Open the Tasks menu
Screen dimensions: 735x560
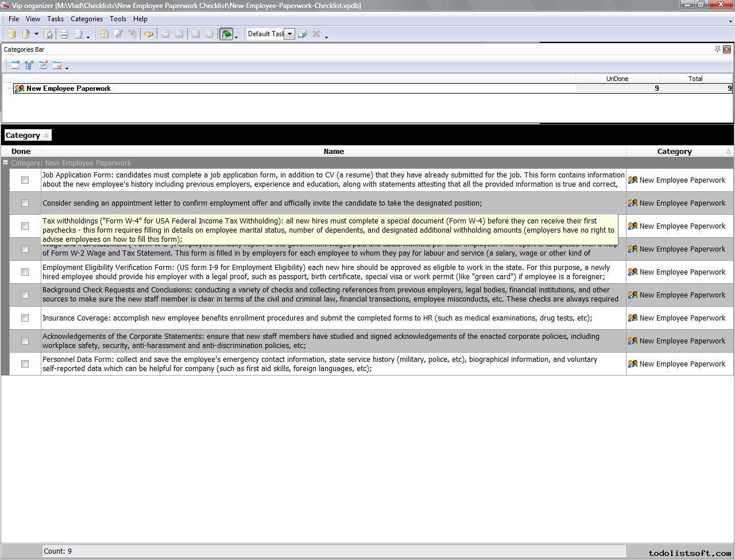point(55,19)
